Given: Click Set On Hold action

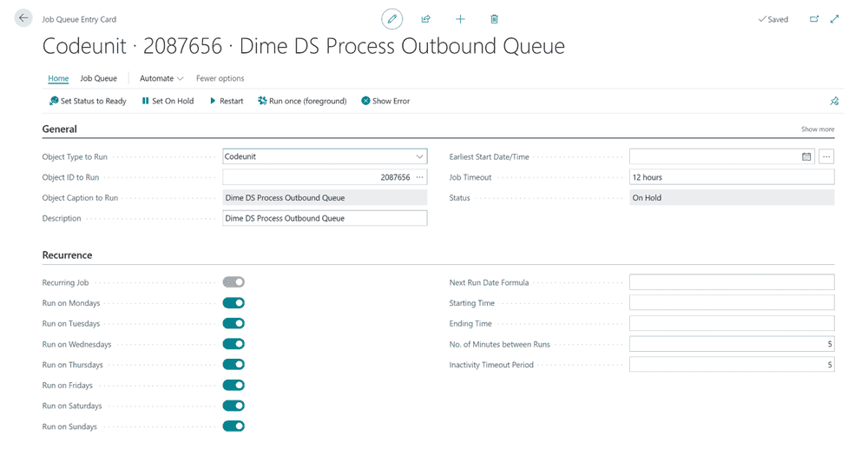Looking at the screenshot, I should (x=168, y=101).
